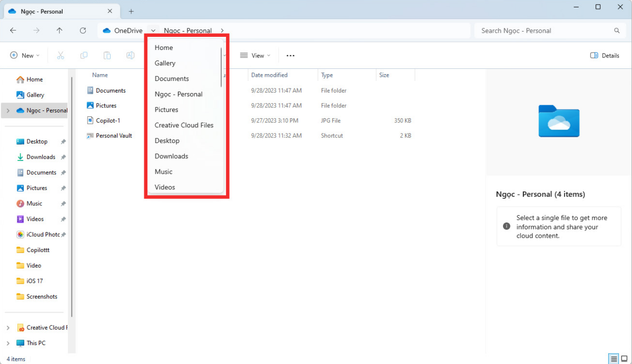Select Creative Cloud Files in dropdown list
The height and width of the screenshot is (364, 632).
(184, 125)
